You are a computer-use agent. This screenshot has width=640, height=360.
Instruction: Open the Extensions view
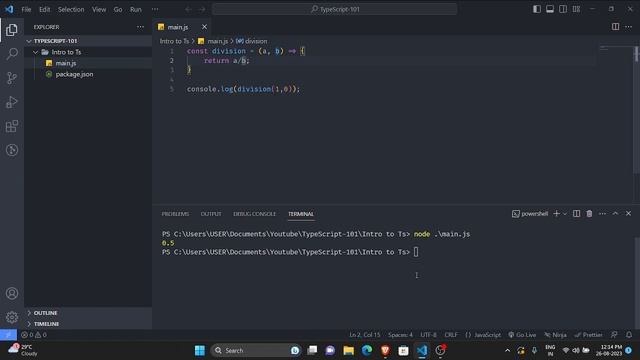pyautogui.click(x=12, y=126)
